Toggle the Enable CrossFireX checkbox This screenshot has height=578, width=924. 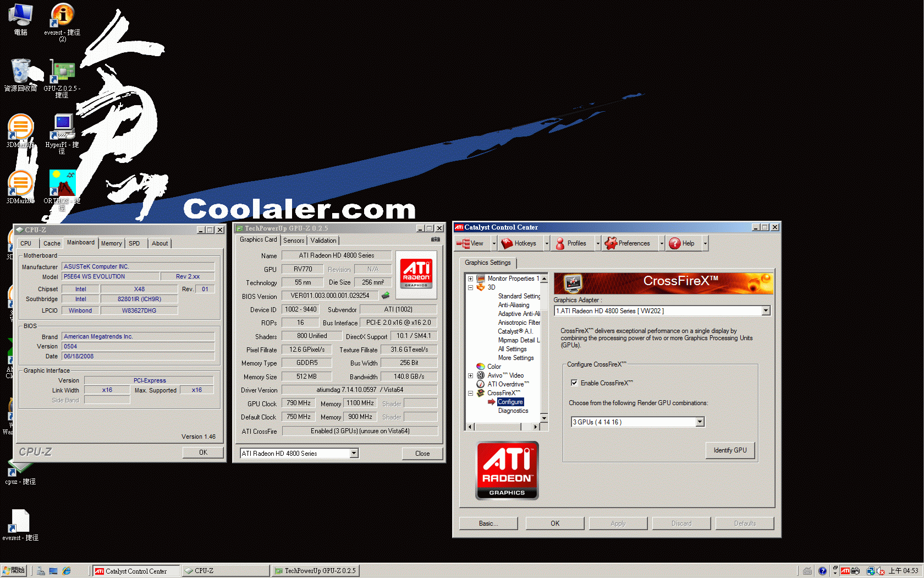pyautogui.click(x=574, y=383)
